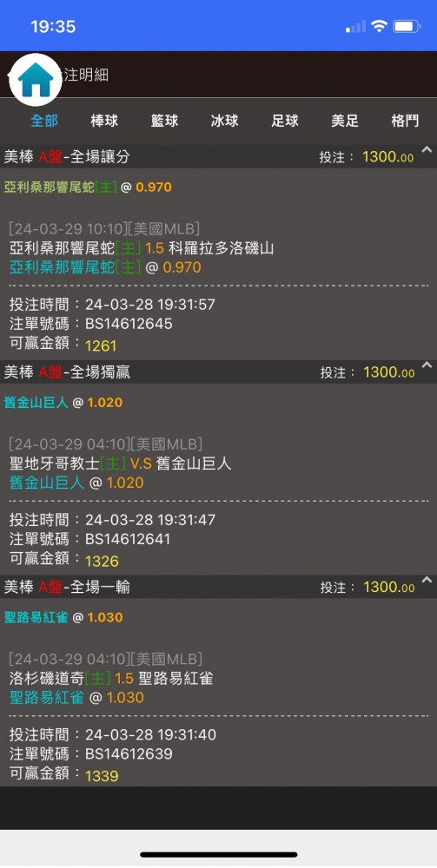Tap the home indicator bar
This screenshot has width=437, height=868.
click(x=219, y=855)
